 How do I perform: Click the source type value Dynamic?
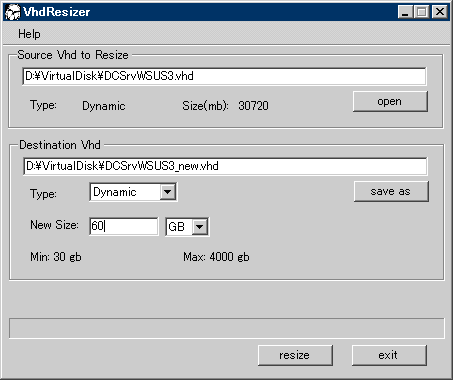tap(104, 106)
